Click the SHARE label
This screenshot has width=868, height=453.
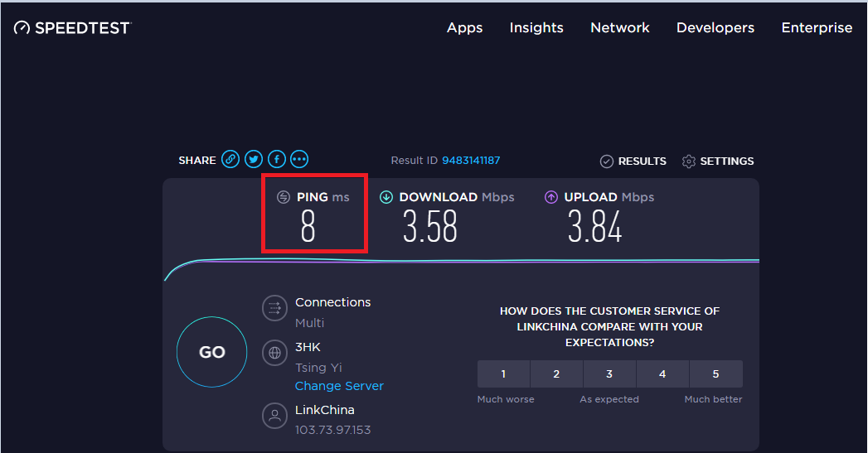click(x=197, y=161)
